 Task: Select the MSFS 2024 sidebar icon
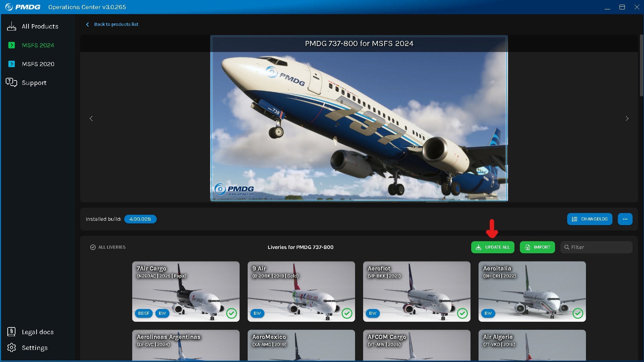click(11, 45)
